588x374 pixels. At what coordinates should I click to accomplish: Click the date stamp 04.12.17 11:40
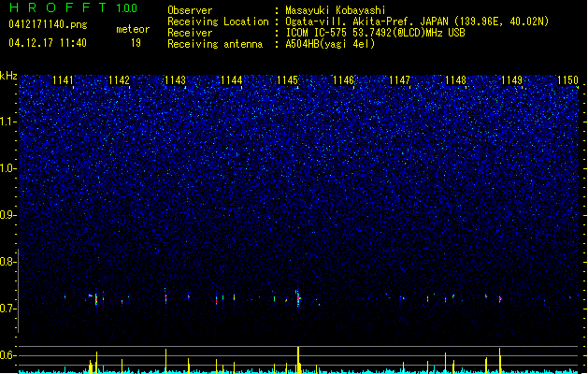point(48,43)
